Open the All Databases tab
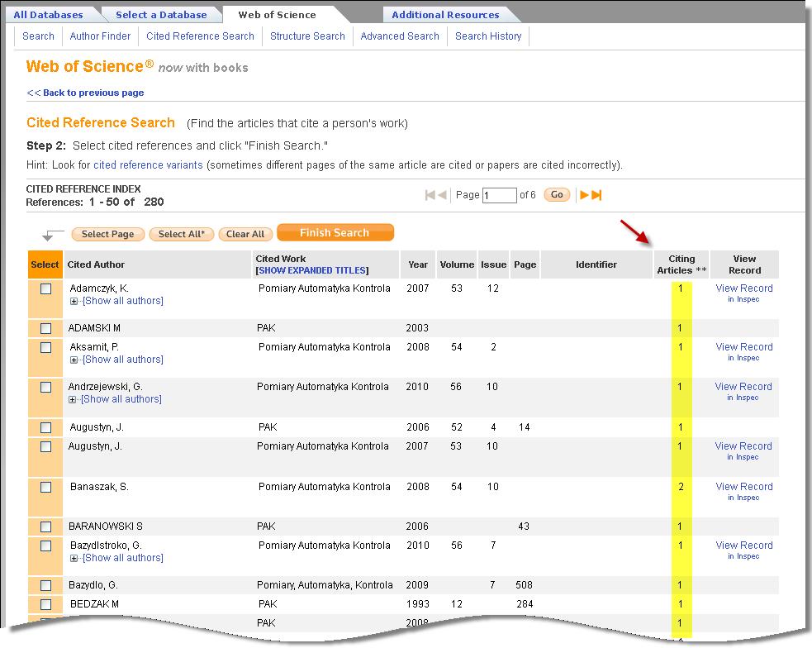 (48, 15)
